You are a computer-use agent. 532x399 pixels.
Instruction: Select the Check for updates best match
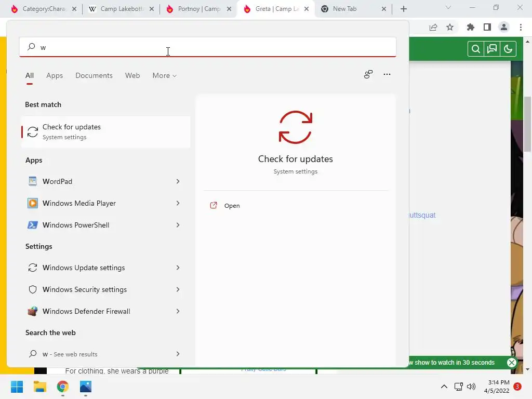[105, 131]
